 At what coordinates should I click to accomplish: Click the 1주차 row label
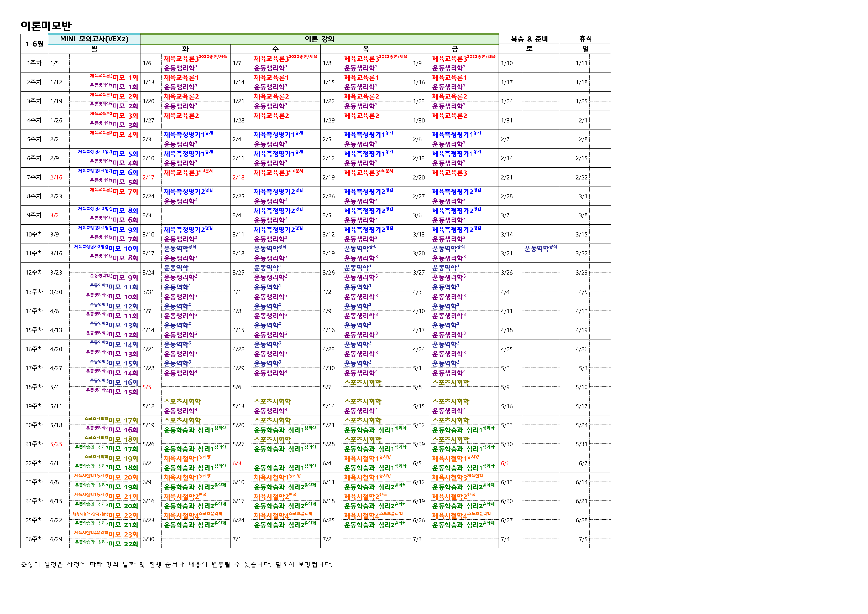click(x=34, y=63)
